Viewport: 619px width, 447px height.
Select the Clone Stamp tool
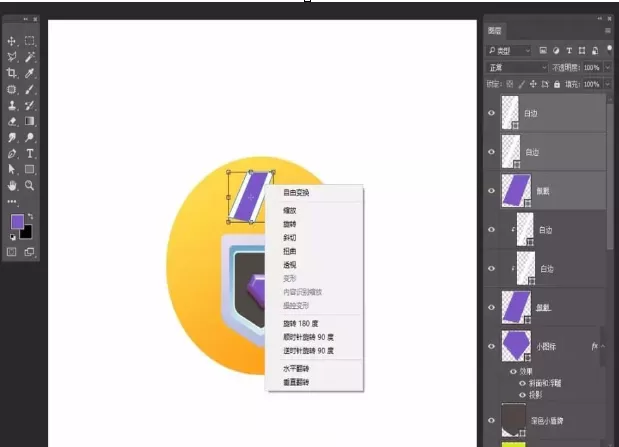click(11, 105)
